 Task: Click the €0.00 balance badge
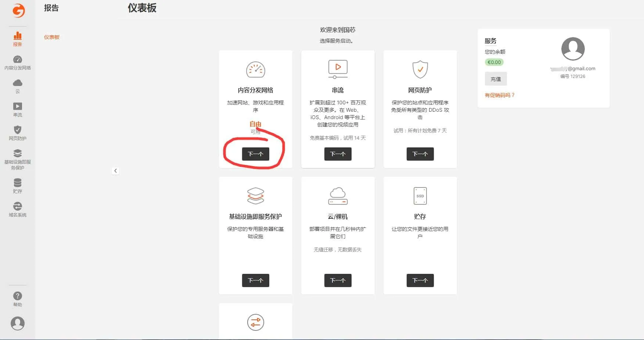494,62
